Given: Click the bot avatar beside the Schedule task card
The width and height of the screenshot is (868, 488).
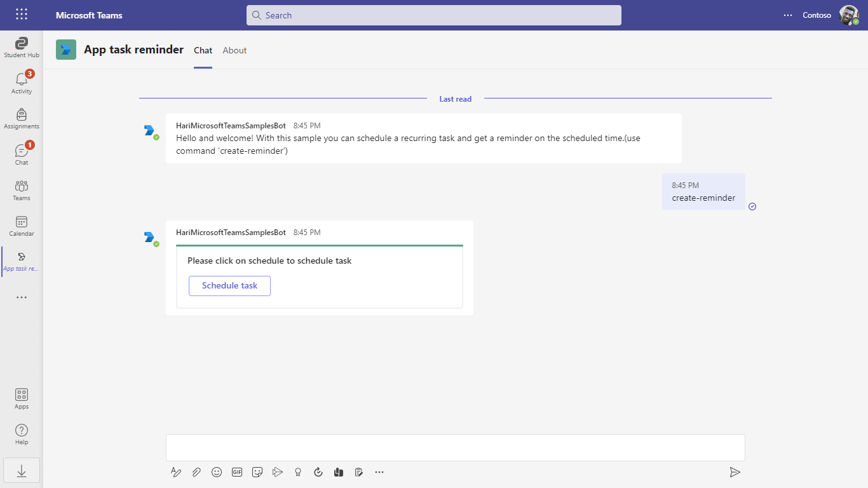Looking at the screenshot, I should (150, 238).
